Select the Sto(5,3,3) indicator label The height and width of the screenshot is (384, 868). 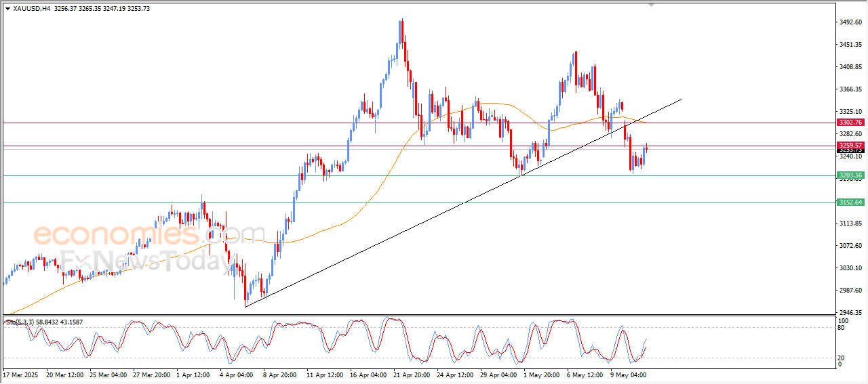pos(18,322)
